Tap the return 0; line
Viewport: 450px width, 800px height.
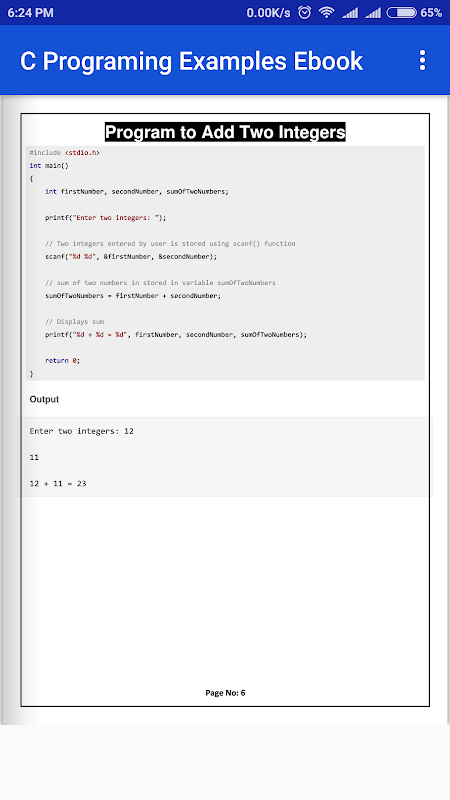point(63,360)
